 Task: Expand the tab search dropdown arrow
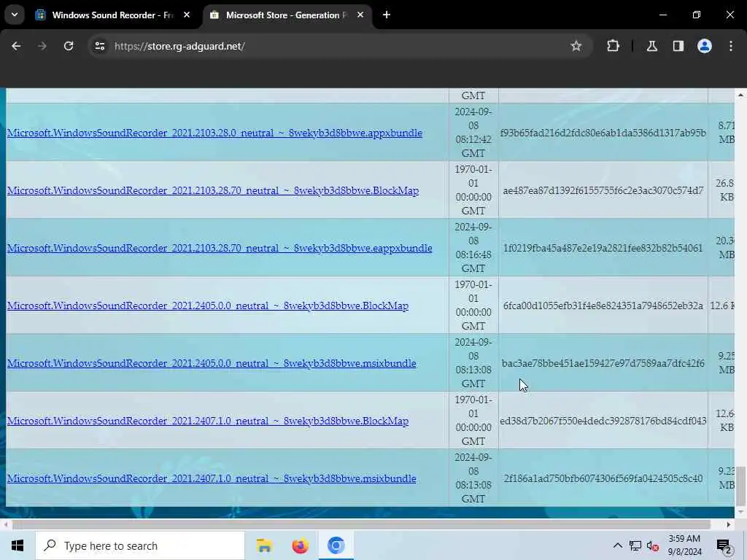point(15,15)
